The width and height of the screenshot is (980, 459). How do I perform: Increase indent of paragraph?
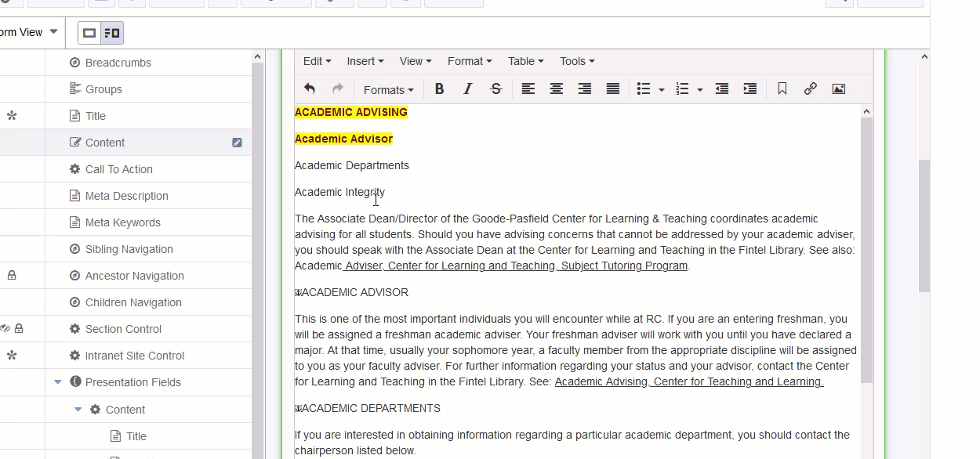point(750,89)
